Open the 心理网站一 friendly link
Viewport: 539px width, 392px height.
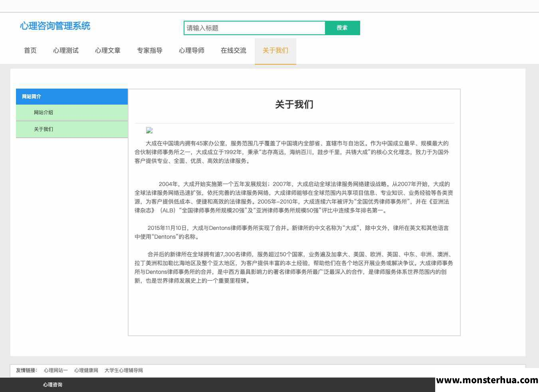[x=56, y=370]
